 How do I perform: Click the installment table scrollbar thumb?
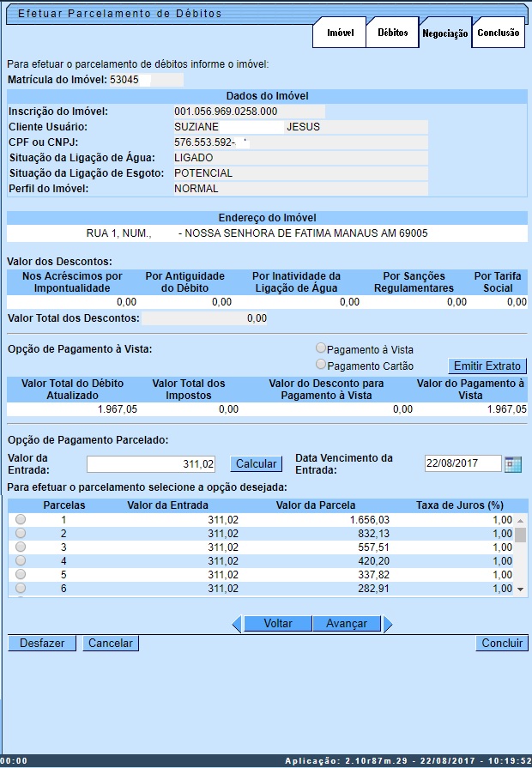520,535
